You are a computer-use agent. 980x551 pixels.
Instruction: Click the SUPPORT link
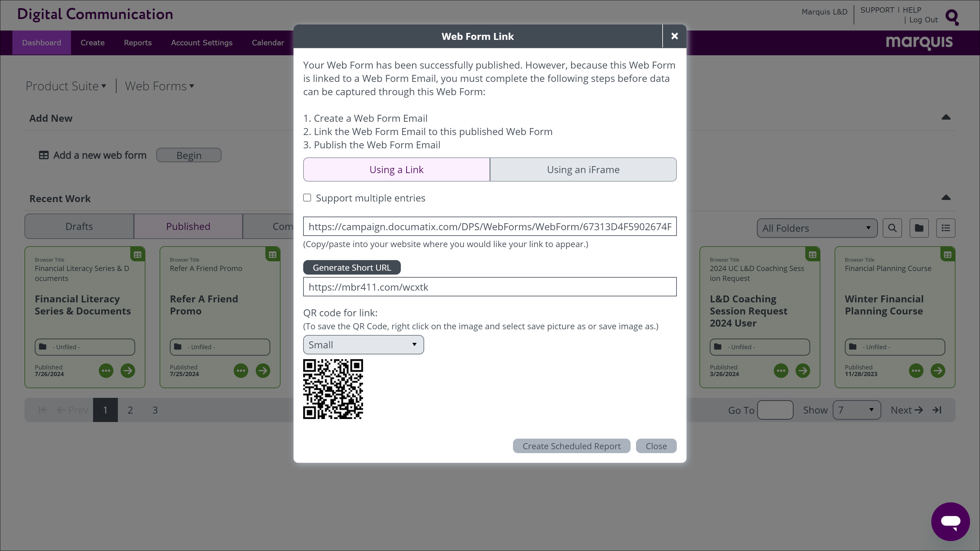(877, 10)
